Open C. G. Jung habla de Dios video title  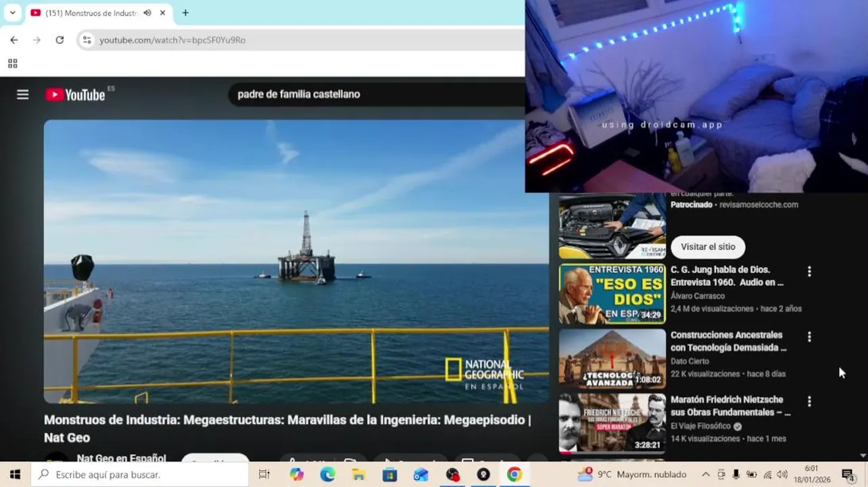(x=727, y=276)
